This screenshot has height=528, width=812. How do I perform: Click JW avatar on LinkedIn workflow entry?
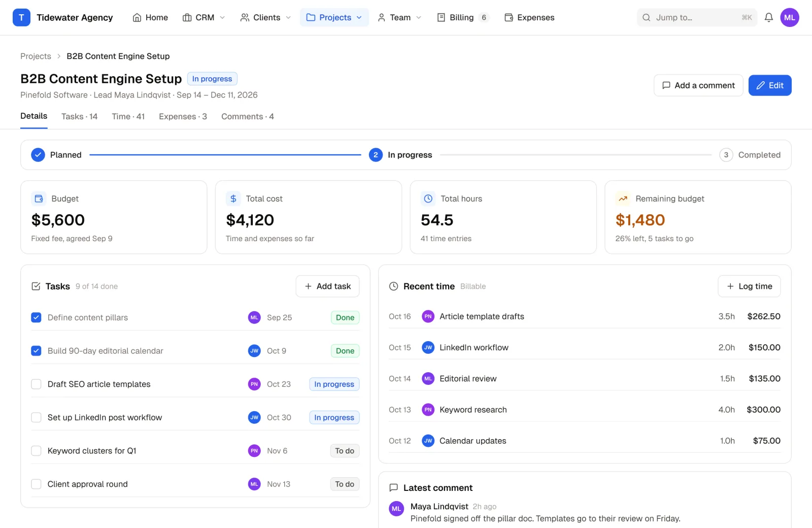pos(428,347)
